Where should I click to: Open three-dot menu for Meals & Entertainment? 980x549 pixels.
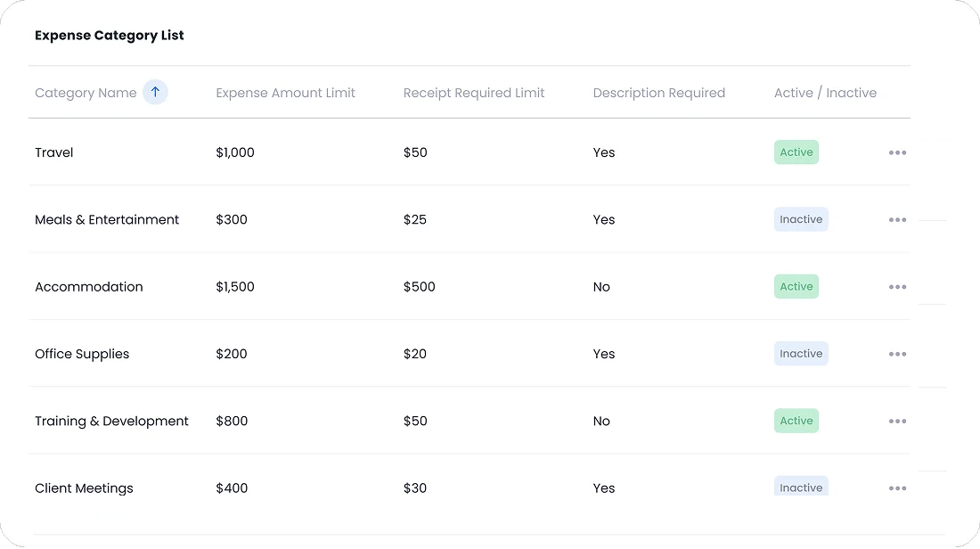coord(897,219)
